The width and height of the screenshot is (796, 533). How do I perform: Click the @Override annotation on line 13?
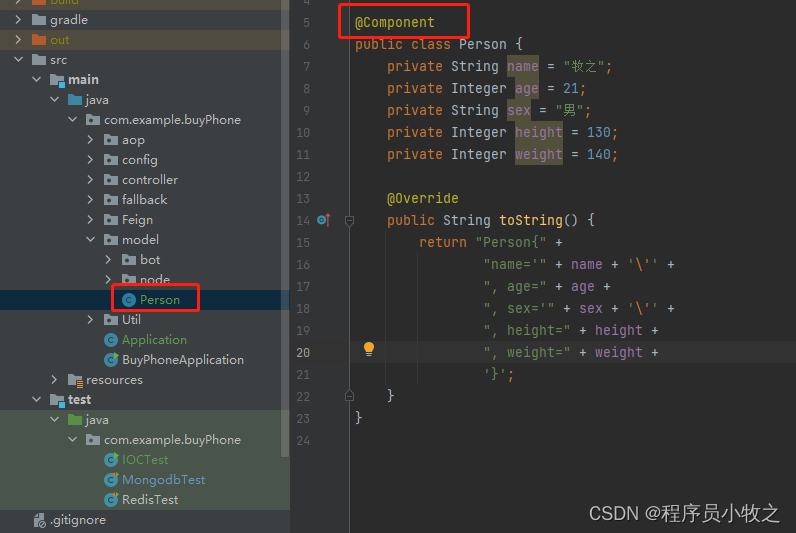point(422,198)
